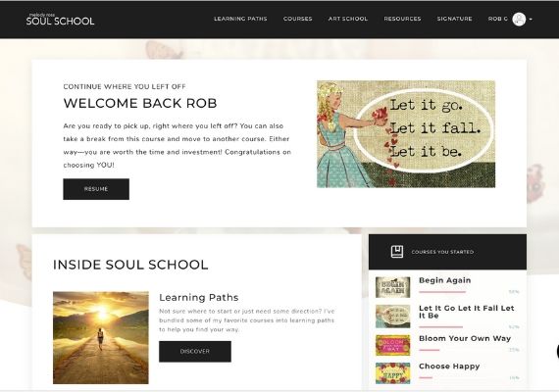Click the Discover button for Learning Paths

click(x=195, y=352)
